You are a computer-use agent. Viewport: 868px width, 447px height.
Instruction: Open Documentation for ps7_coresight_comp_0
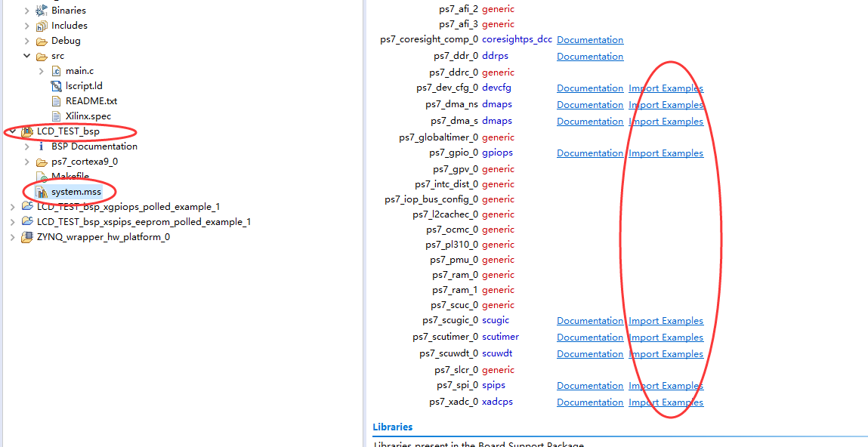click(590, 40)
